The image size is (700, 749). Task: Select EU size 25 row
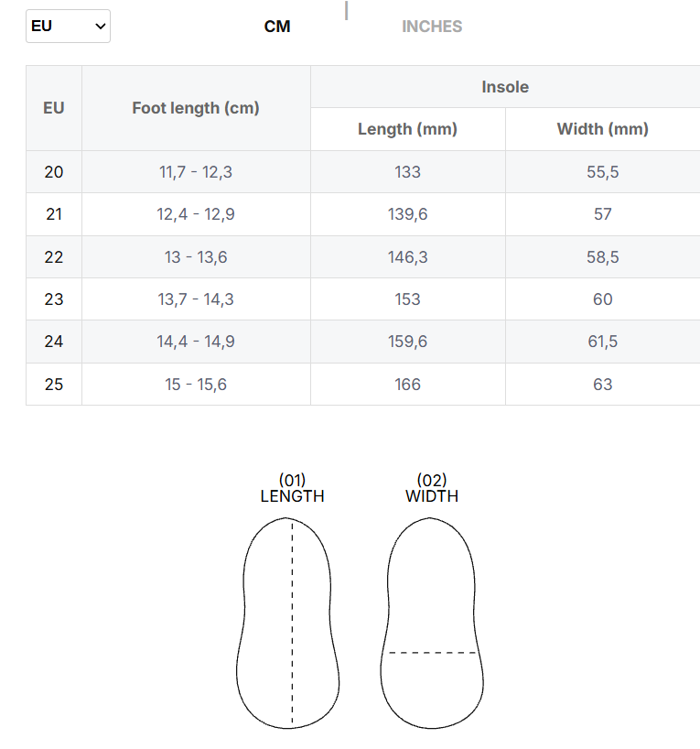click(363, 385)
